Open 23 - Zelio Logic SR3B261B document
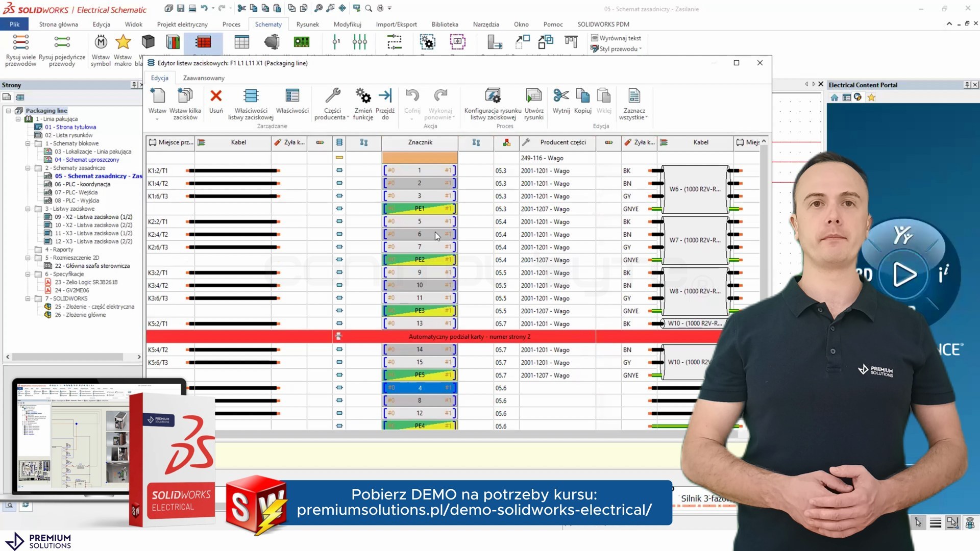980x551 pixels. tap(86, 282)
